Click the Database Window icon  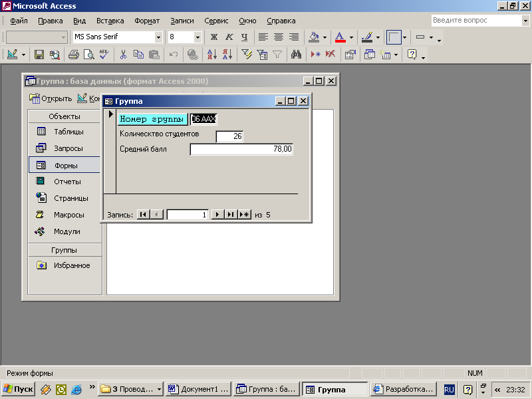(x=370, y=55)
